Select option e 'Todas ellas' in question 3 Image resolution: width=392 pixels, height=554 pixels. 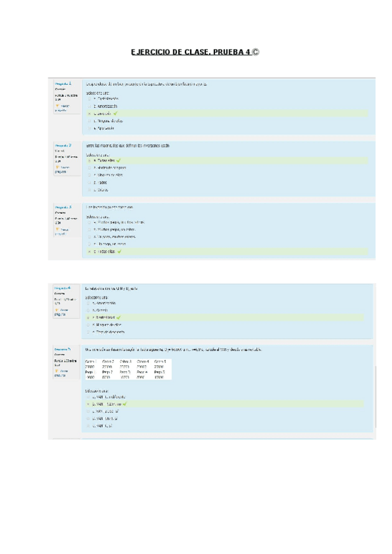[x=90, y=252]
